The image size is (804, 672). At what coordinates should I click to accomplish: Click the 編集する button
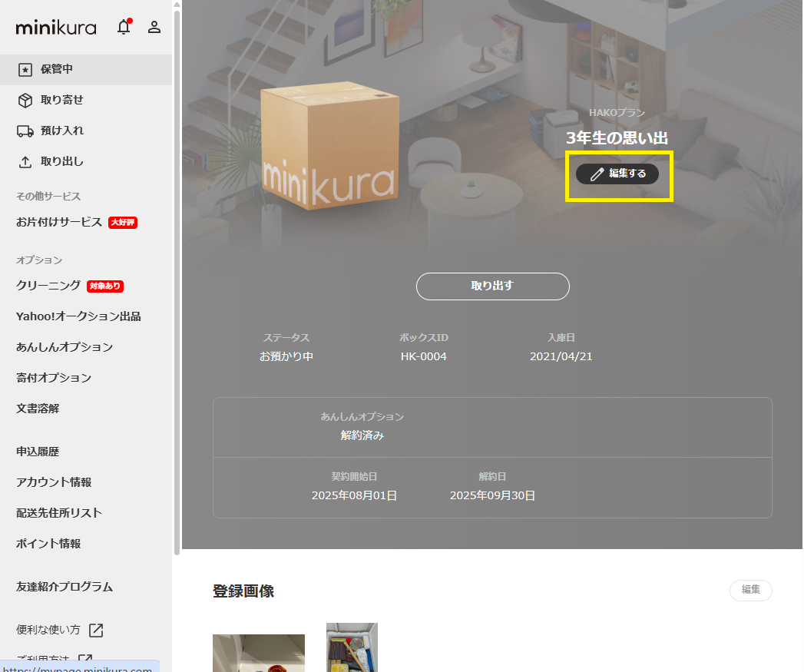click(617, 174)
